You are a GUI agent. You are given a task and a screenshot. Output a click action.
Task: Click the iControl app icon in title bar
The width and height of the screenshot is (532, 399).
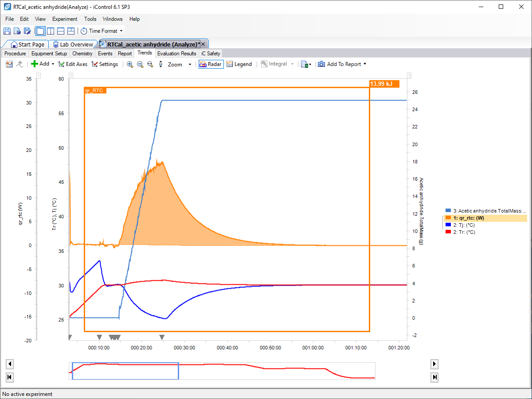pos(8,7)
